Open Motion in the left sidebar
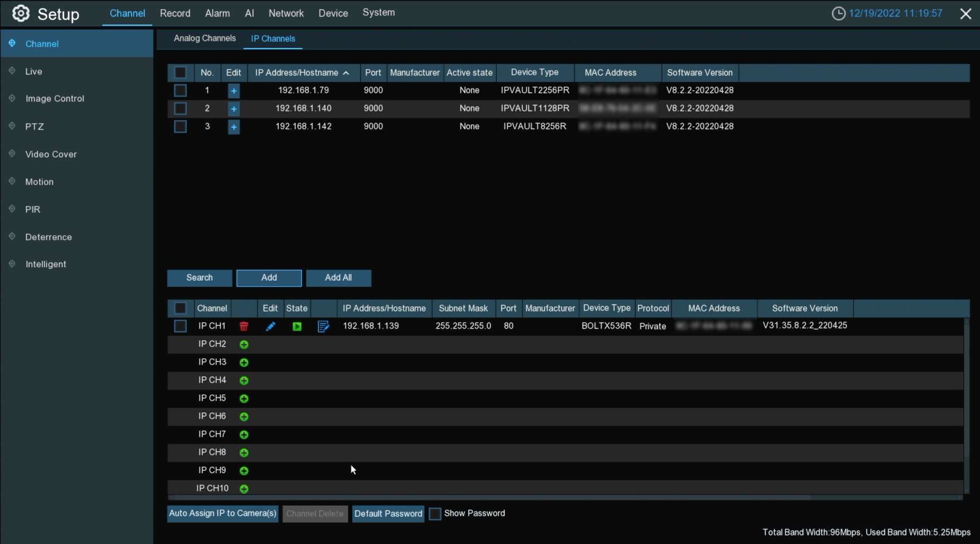This screenshot has width=980, height=544. (39, 182)
